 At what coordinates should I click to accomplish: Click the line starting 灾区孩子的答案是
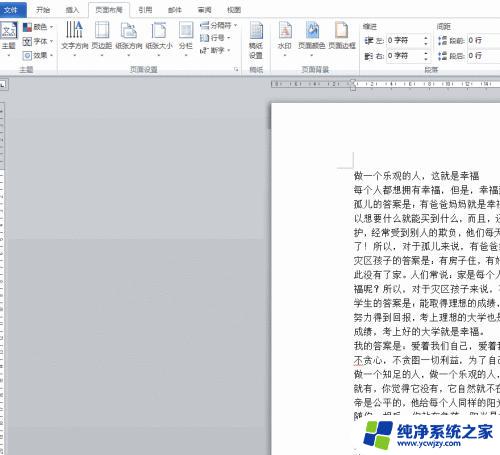[427, 261]
